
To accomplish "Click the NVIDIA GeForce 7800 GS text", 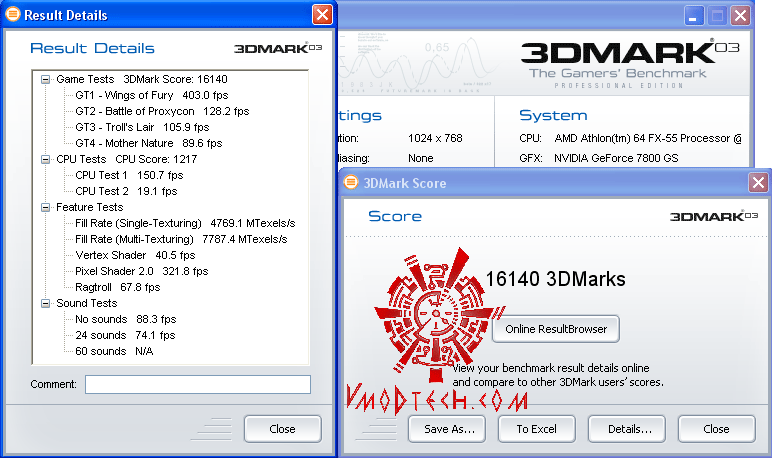I will pos(616,158).
